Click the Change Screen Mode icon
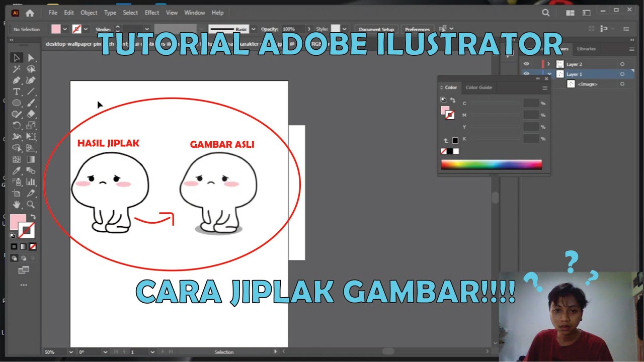 pyautogui.click(x=24, y=270)
